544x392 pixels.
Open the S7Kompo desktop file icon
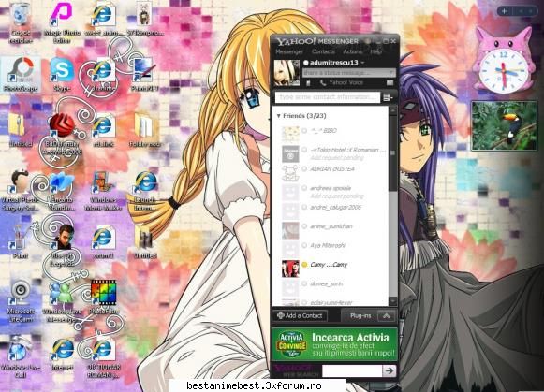pyautogui.click(x=145, y=19)
